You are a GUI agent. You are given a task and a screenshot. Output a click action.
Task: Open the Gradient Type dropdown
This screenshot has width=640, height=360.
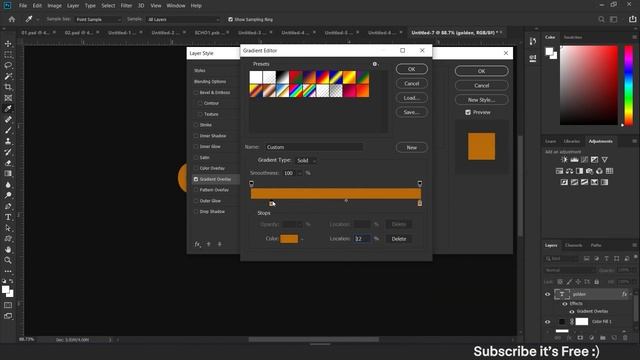point(306,161)
